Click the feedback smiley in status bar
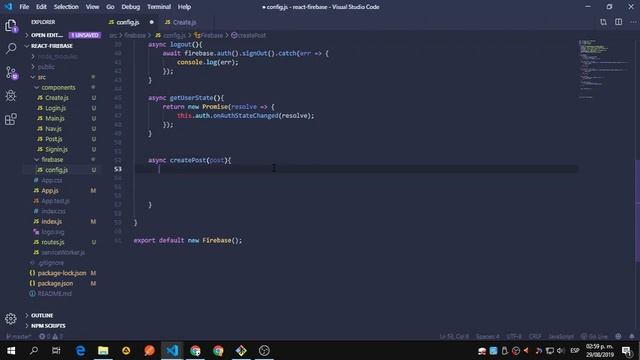 pos(618,336)
